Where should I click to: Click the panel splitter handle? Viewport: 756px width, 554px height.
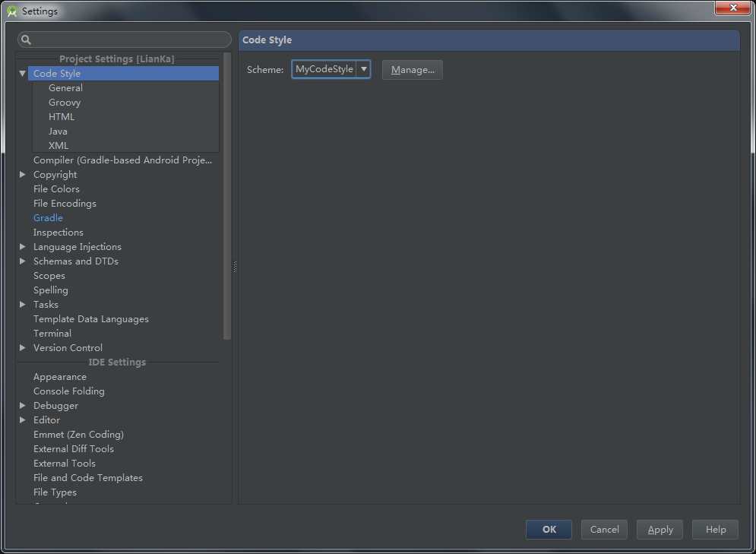(235, 267)
